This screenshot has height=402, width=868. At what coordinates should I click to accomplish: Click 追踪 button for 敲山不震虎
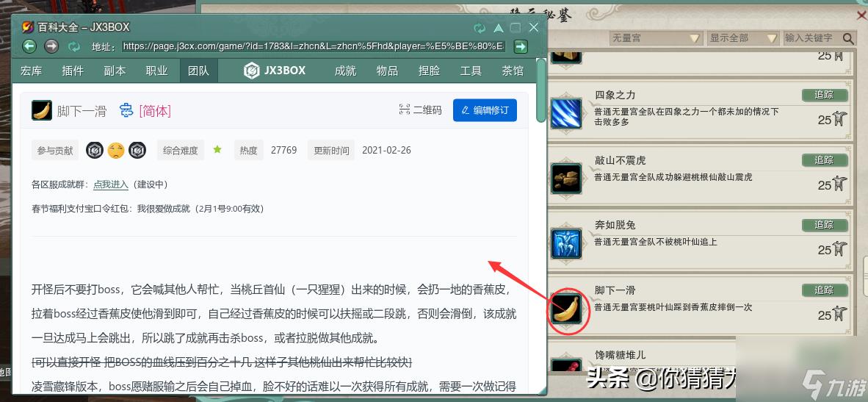point(825,160)
